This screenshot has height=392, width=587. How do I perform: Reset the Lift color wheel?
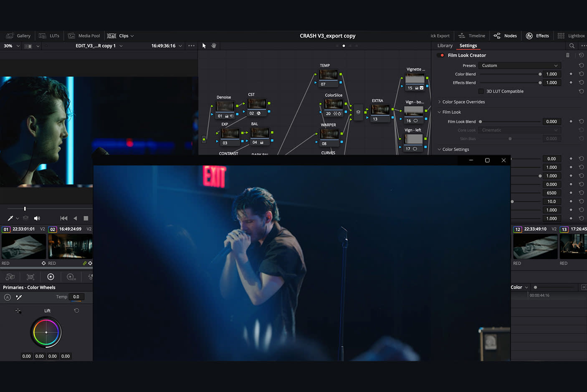[76, 311]
